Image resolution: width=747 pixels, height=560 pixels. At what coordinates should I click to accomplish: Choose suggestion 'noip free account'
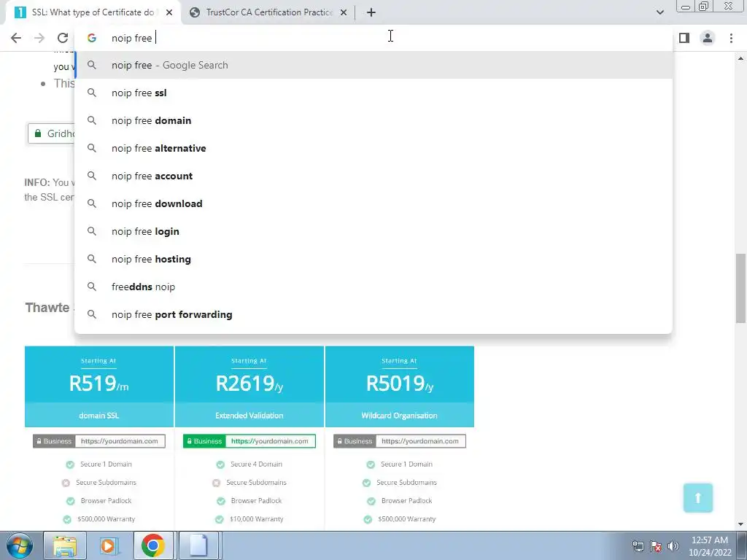(x=373, y=176)
